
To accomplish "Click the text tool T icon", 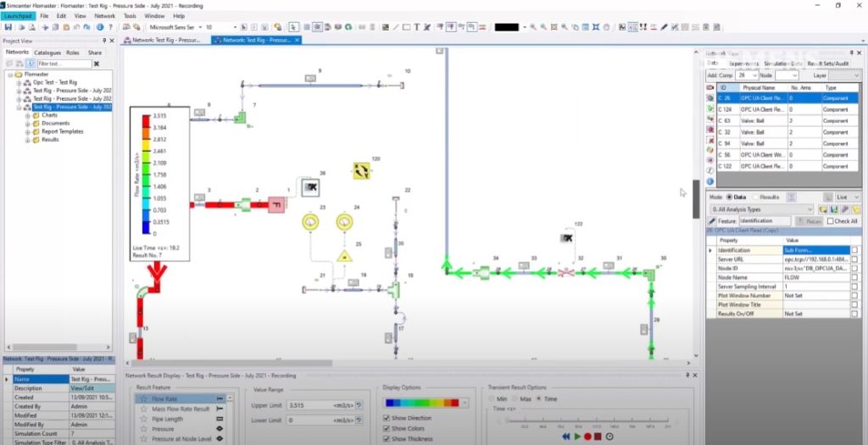I will pyautogui.click(x=415, y=27).
